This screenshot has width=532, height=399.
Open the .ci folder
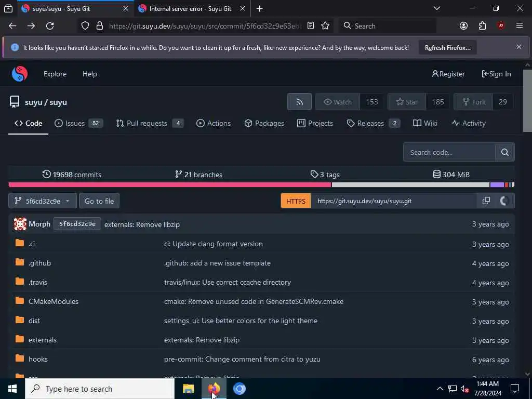[x=32, y=244]
